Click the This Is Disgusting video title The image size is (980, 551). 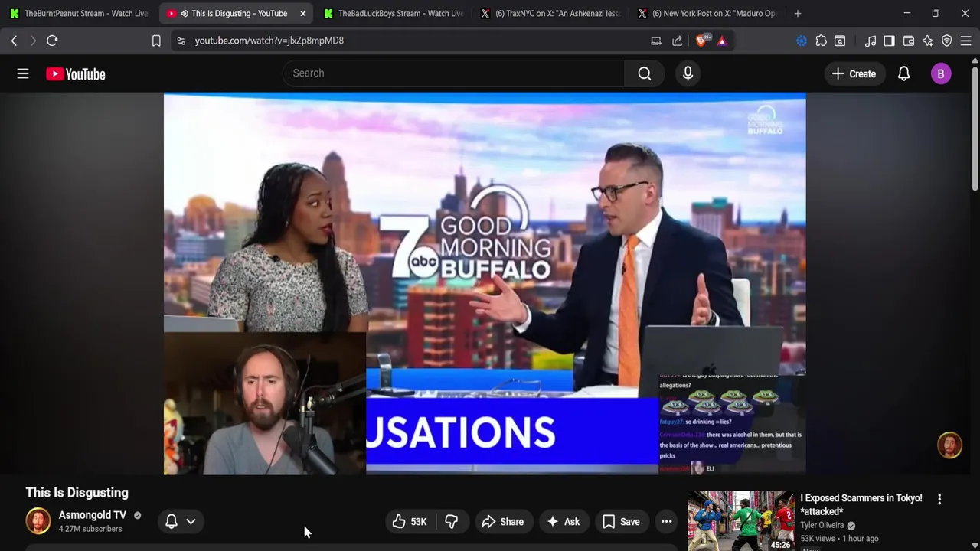77,493
